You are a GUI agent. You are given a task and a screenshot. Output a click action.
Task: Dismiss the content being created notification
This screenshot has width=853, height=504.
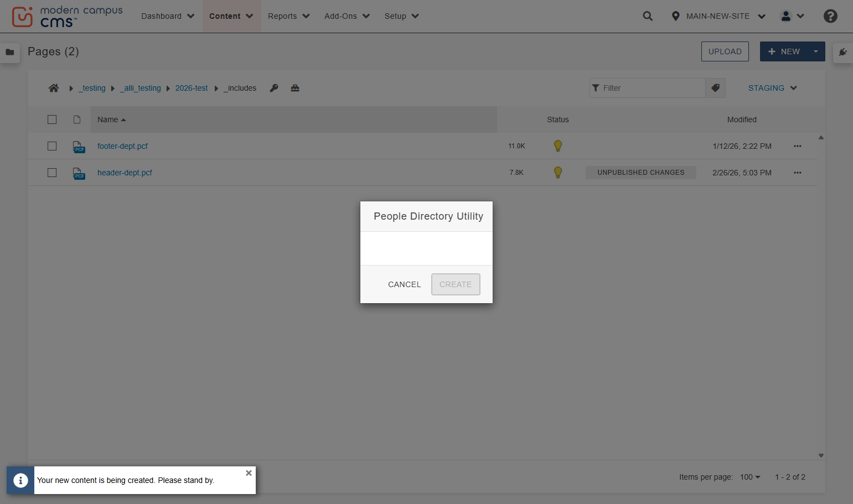[249, 473]
